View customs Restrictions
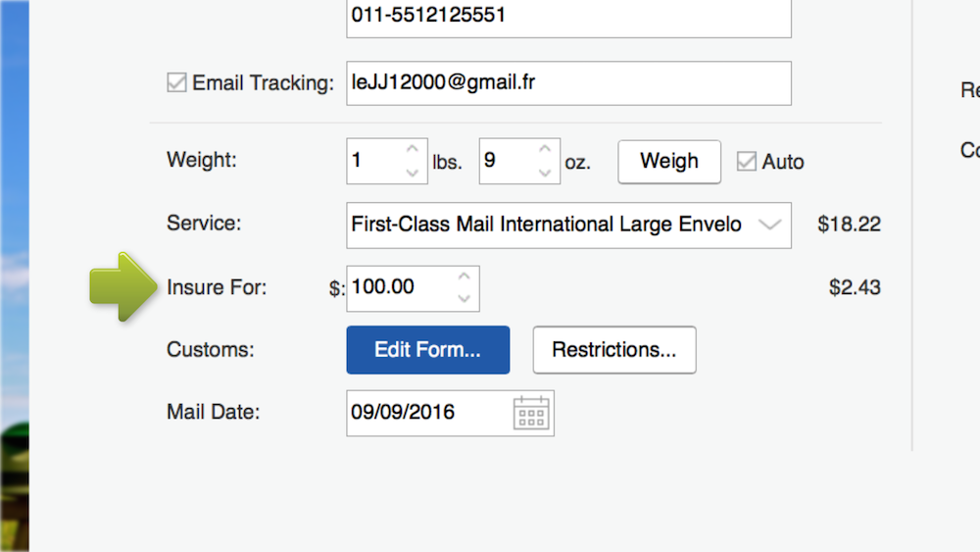The image size is (980, 552). coord(614,350)
